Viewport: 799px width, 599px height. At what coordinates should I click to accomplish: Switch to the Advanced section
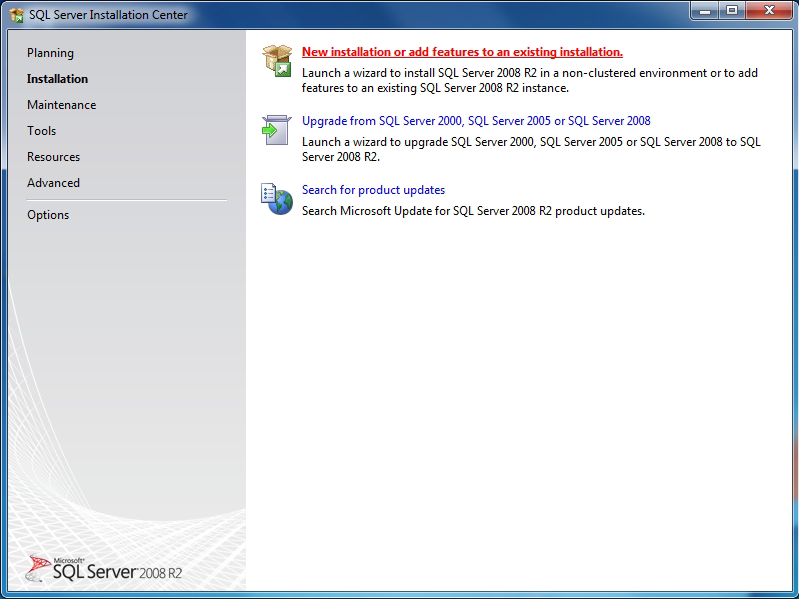tap(54, 183)
